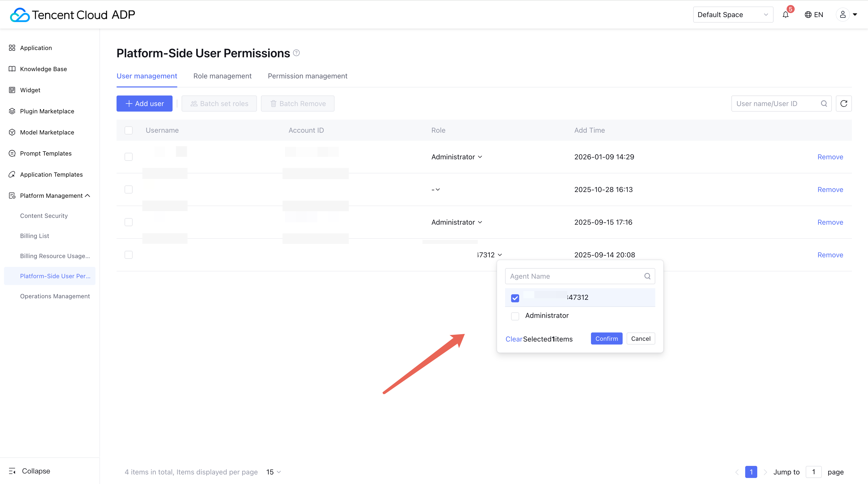The height and width of the screenshot is (484, 868).
Task: Switch to the Role management tab
Action: click(222, 76)
